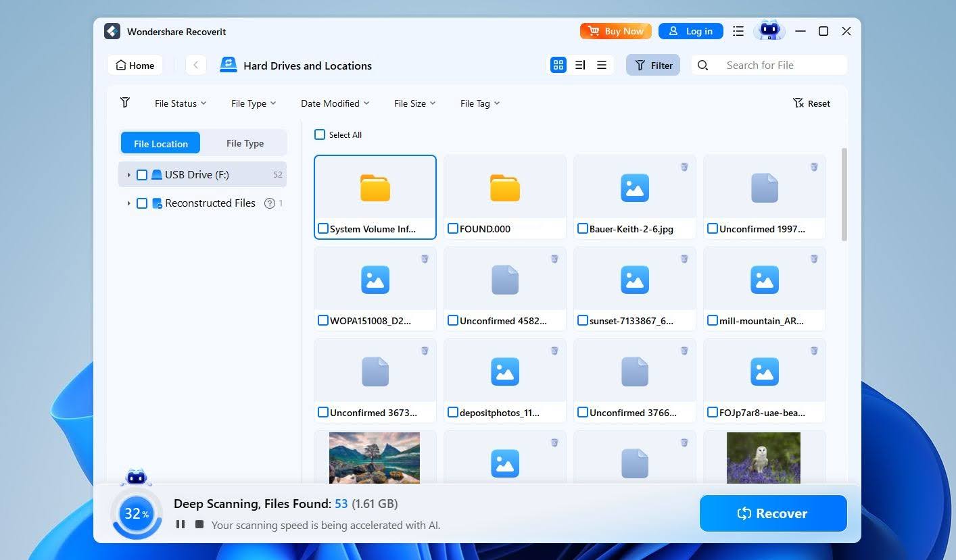Click the Recover button
The height and width of the screenshot is (560, 956).
click(773, 513)
